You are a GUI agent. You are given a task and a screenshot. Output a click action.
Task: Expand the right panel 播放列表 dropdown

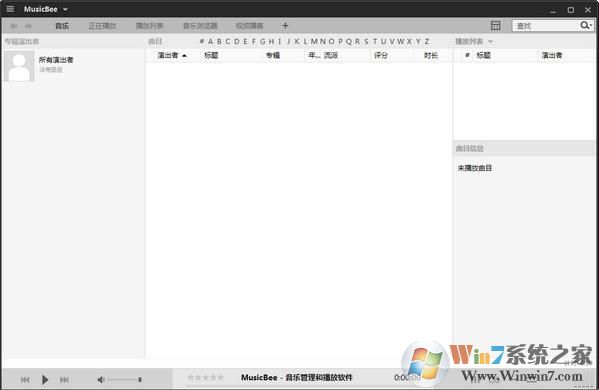491,41
